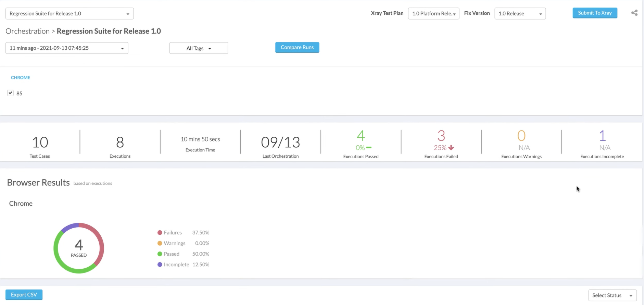Select the CHROME browser tab label
The image size is (644, 305).
(21, 77)
